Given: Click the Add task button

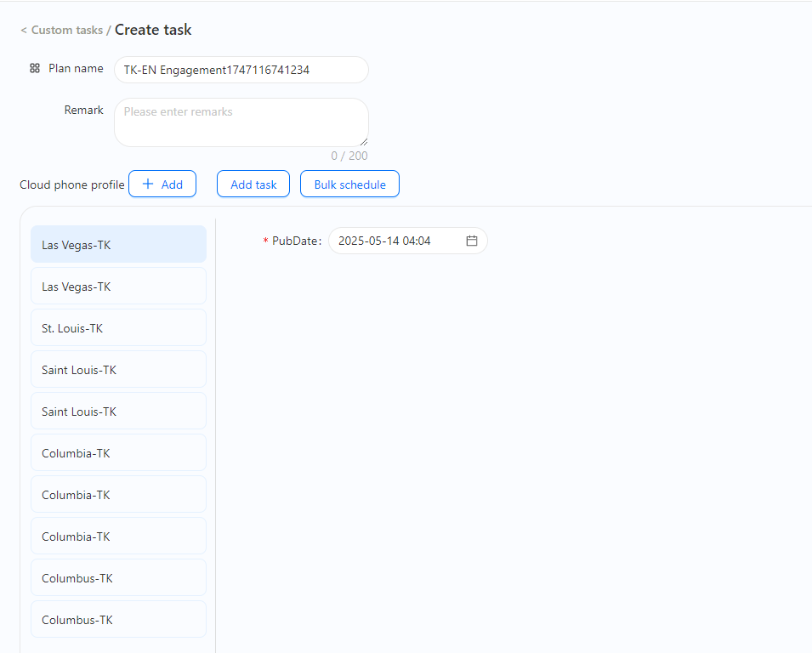Looking at the screenshot, I should point(253,184).
